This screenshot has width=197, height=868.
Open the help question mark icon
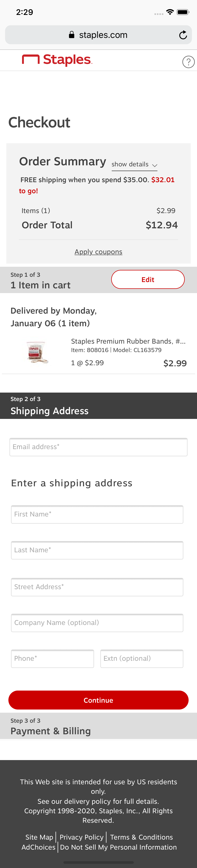[x=189, y=62]
